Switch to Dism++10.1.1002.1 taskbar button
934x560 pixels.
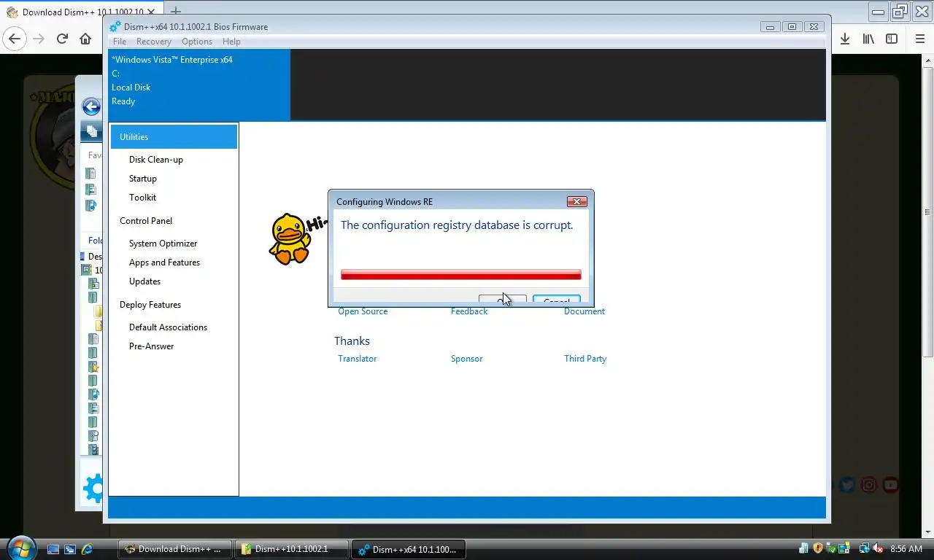[x=292, y=549]
